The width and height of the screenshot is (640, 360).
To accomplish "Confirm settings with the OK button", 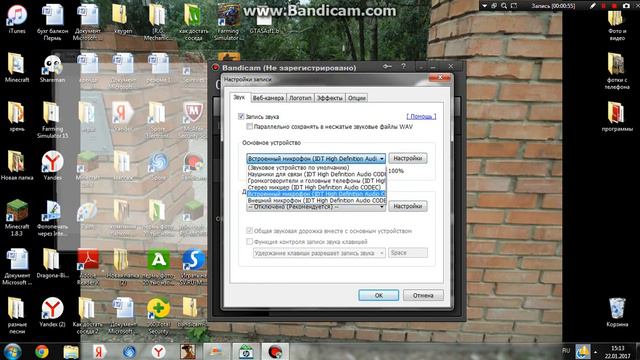I will click(378, 295).
